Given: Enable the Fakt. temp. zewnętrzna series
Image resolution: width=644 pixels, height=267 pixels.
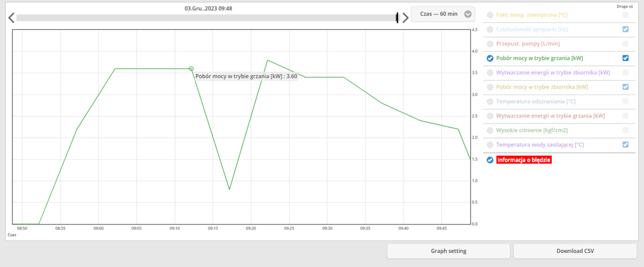Looking at the screenshot, I should pyautogui.click(x=490, y=15).
